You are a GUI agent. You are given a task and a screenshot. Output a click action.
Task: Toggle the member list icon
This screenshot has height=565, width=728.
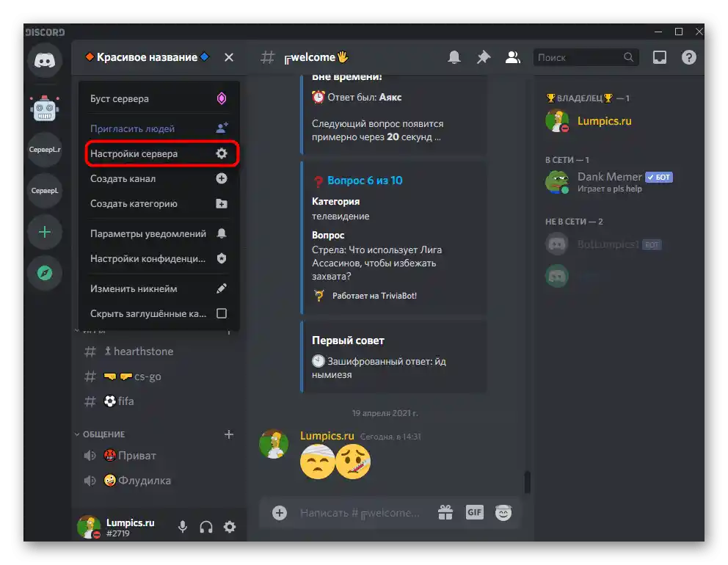tap(512, 57)
